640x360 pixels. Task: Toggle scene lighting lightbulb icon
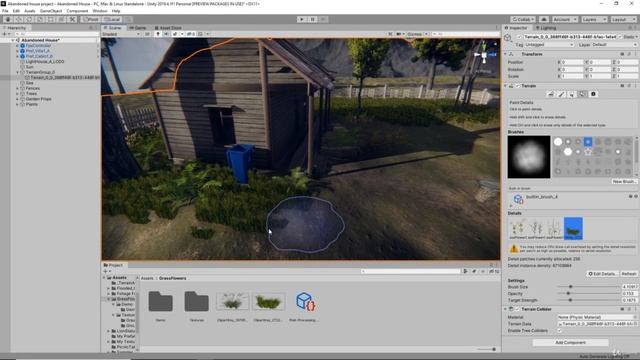tap(158, 34)
